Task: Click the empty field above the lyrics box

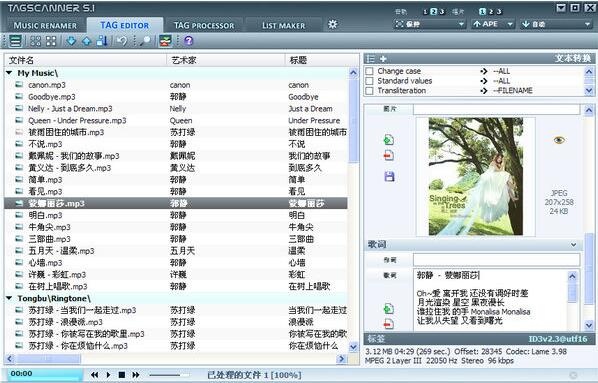Action: 496,260
